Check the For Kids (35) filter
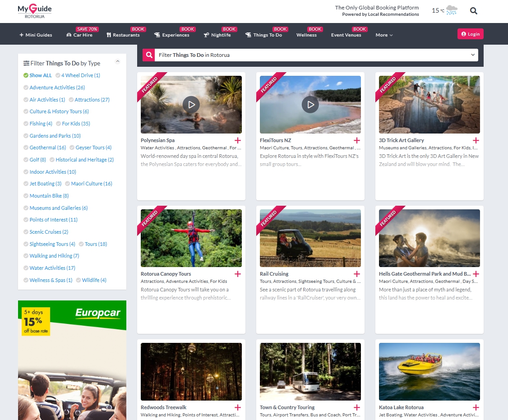 coord(73,124)
